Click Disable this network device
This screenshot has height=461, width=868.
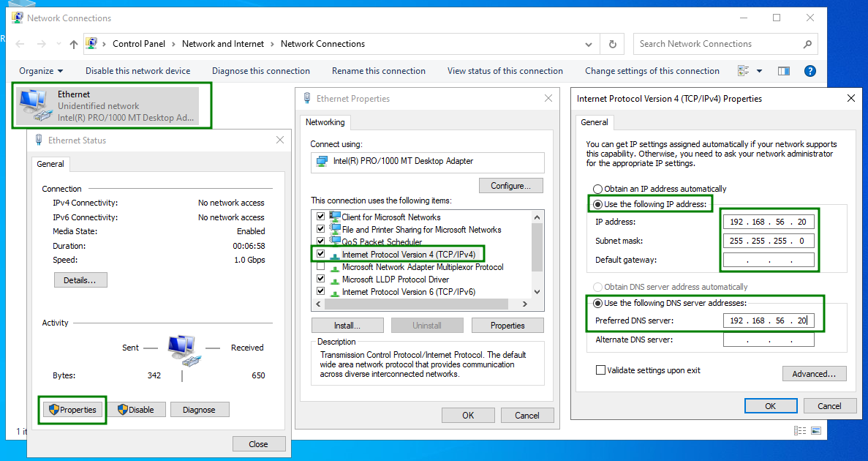(137, 71)
